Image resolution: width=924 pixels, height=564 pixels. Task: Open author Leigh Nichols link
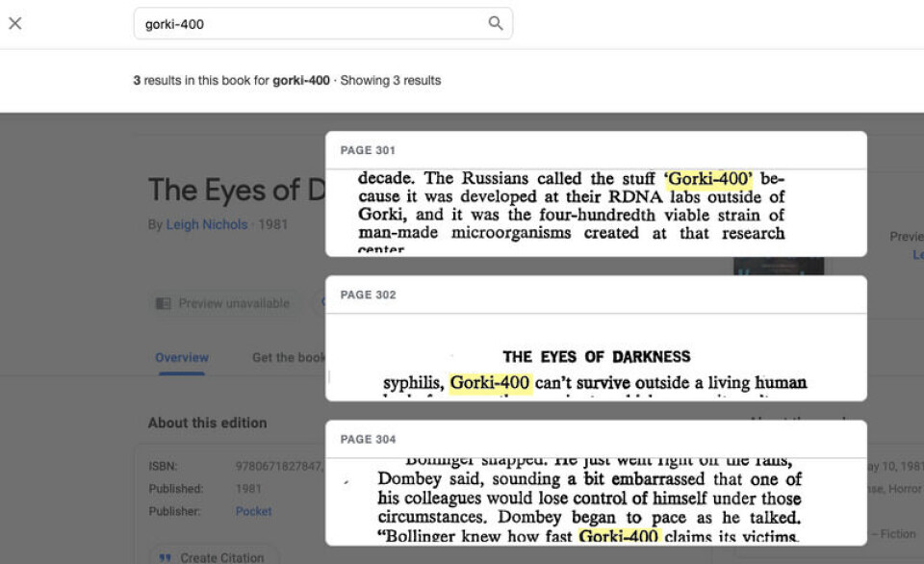pyautogui.click(x=207, y=225)
